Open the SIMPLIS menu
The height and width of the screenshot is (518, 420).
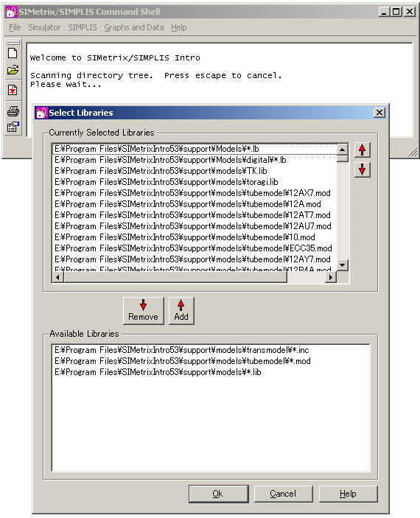[x=83, y=27]
